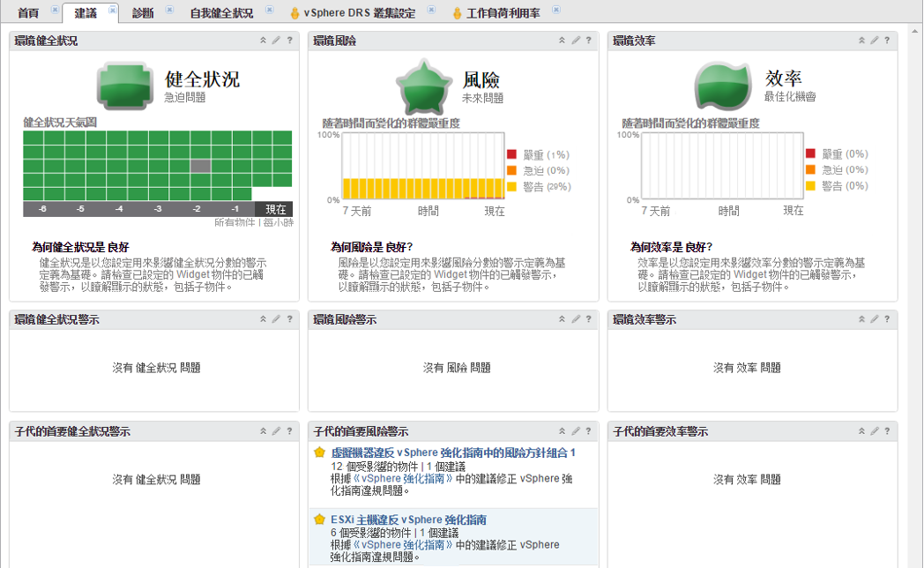Click the green 效率 efficiency badge icon
The height and width of the screenshot is (568, 924).
tap(722, 86)
